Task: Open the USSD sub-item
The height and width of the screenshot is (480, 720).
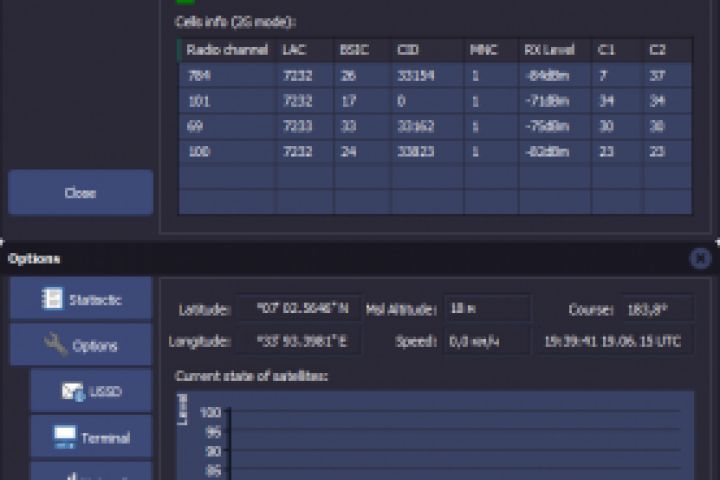Action: tap(91, 391)
